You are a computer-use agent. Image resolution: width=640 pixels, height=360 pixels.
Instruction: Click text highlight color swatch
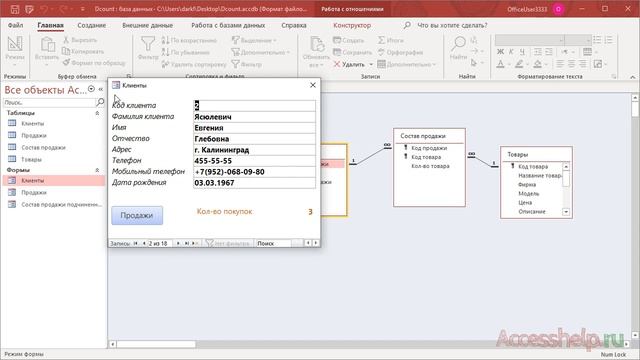[x=519, y=64]
